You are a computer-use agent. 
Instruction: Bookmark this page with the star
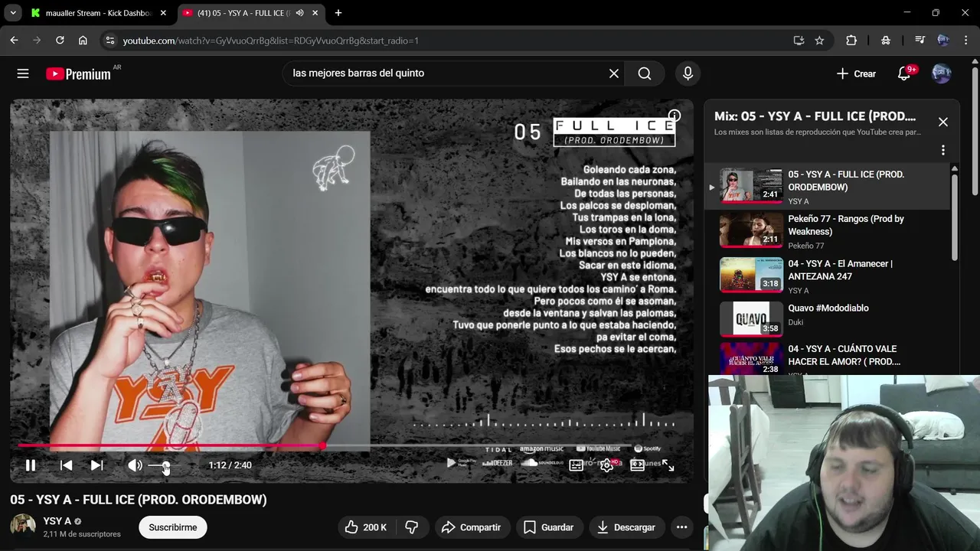(x=819, y=41)
